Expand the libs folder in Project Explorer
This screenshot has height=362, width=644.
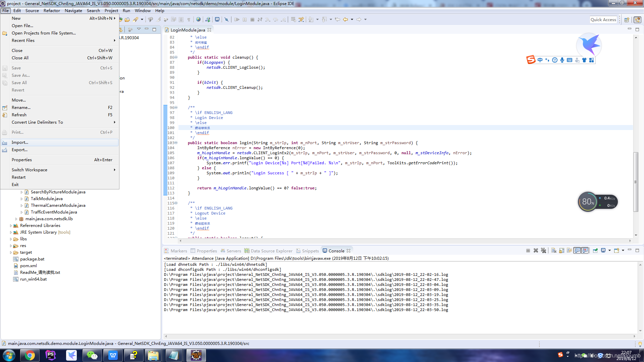tap(11, 239)
